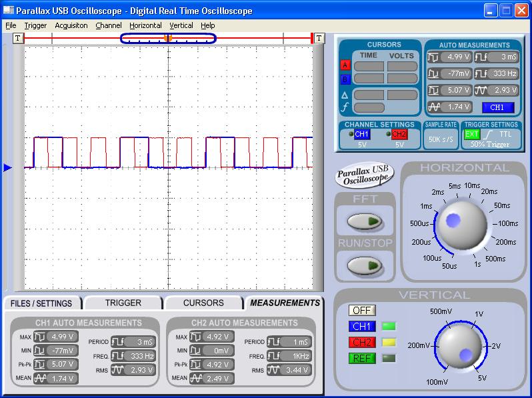This screenshot has height=398, width=532.
Task: Toggle CH2 in Channel Settings
Action: point(399,135)
